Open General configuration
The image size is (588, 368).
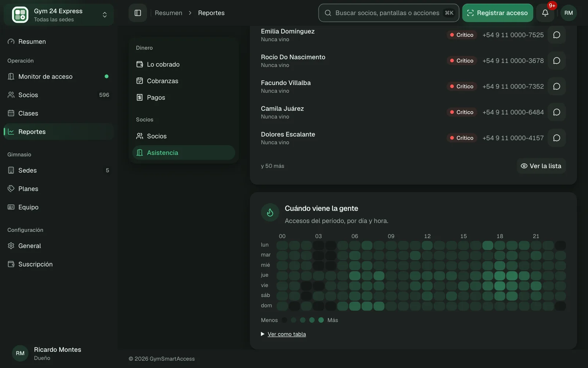tap(59, 246)
